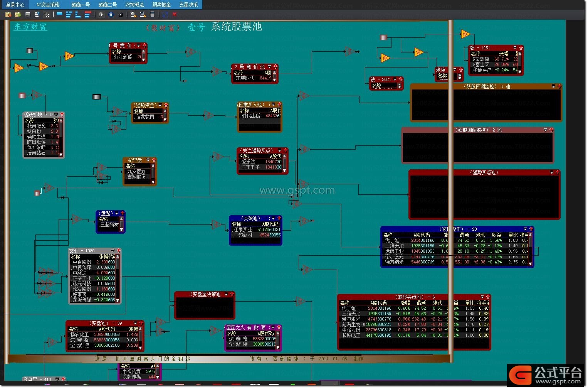
Task: Open dropdown on 涨-1251 panel header
Action: coord(515,48)
